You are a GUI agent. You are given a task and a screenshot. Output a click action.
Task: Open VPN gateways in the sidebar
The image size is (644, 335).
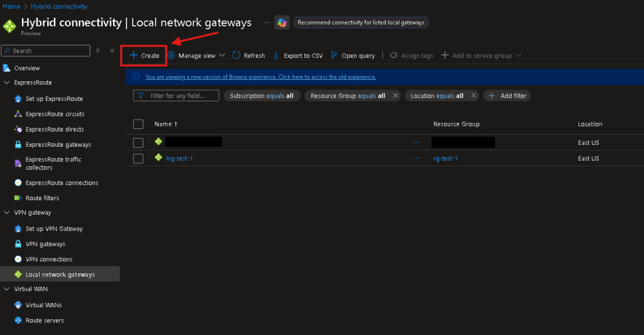click(45, 244)
